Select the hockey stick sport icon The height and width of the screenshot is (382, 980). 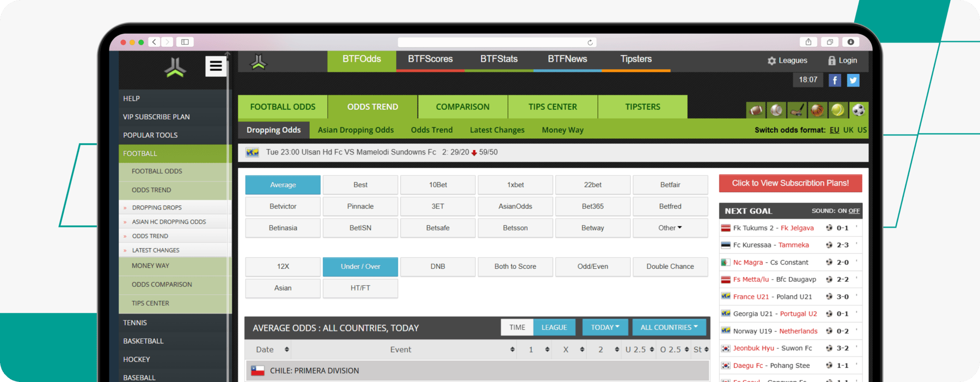click(797, 110)
